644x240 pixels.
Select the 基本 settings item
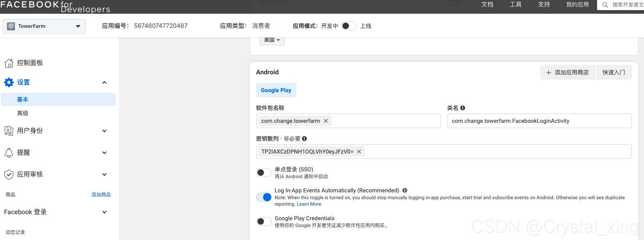click(58, 99)
